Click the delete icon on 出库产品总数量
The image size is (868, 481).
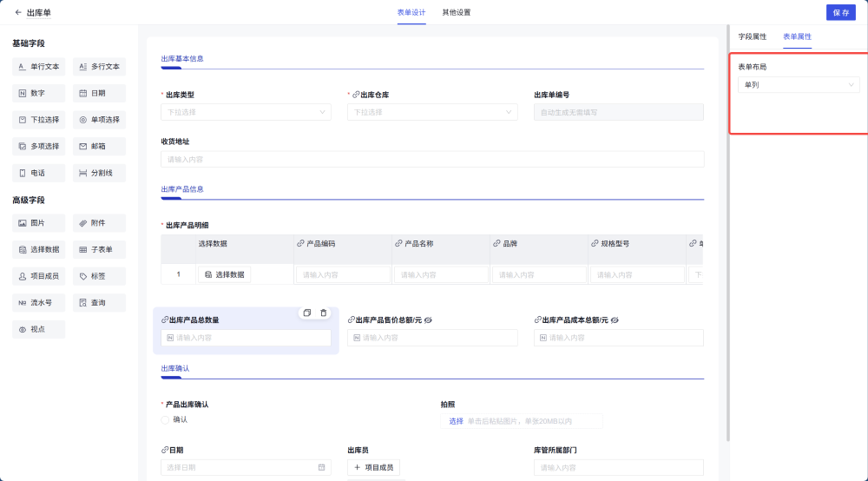324,313
